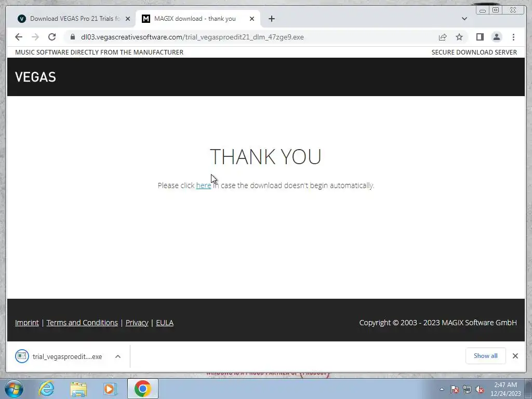Open the EULA link

[x=165, y=323]
